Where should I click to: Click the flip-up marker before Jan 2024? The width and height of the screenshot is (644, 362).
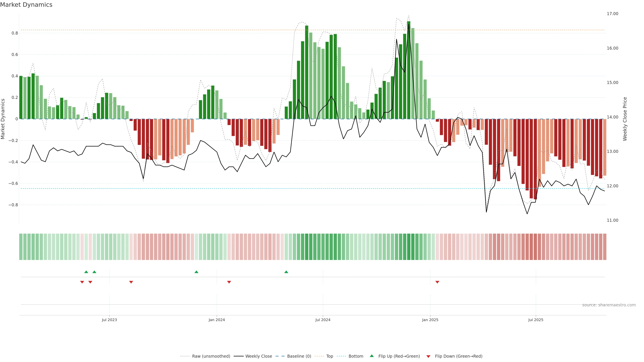click(x=196, y=272)
